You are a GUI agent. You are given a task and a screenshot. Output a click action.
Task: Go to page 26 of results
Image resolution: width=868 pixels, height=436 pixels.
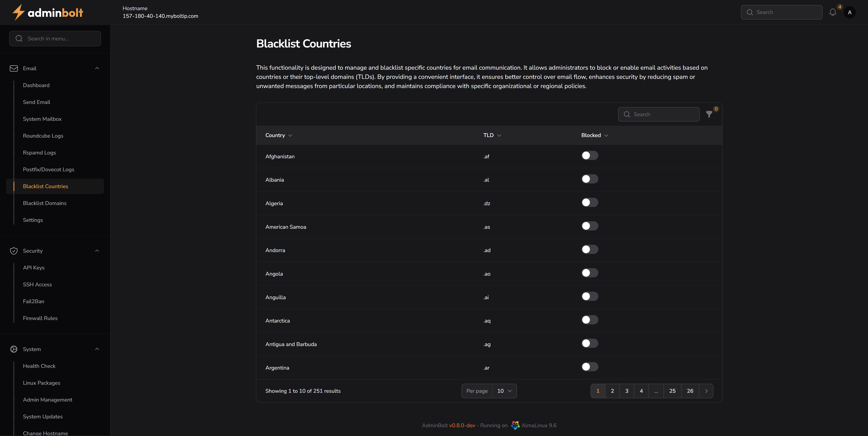(690, 391)
